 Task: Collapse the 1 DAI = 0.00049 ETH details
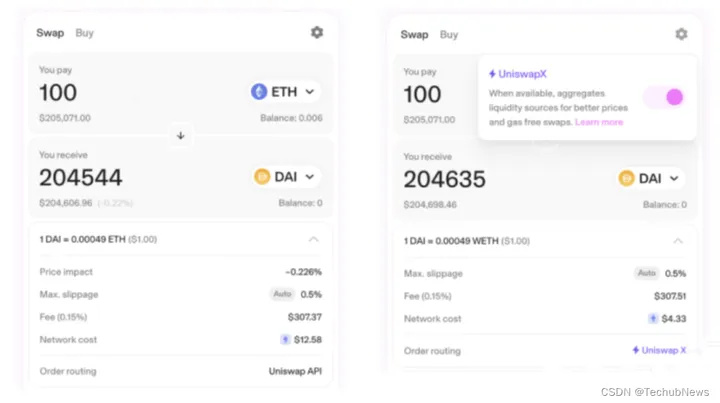314,240
